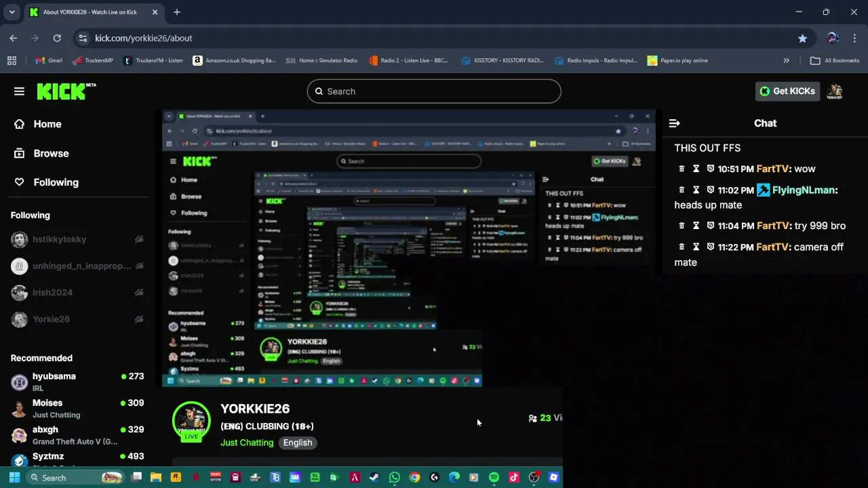
Task: Delete FlyingNLman's 11:02 PM message with trash icon
Action: click(x=682, y=190)
